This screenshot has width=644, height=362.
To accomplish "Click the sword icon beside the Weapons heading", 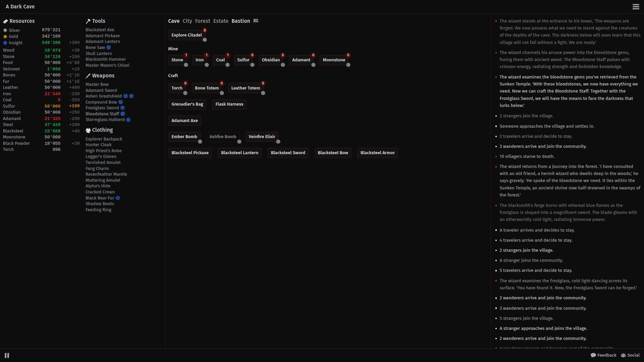I will coord(88,76).
